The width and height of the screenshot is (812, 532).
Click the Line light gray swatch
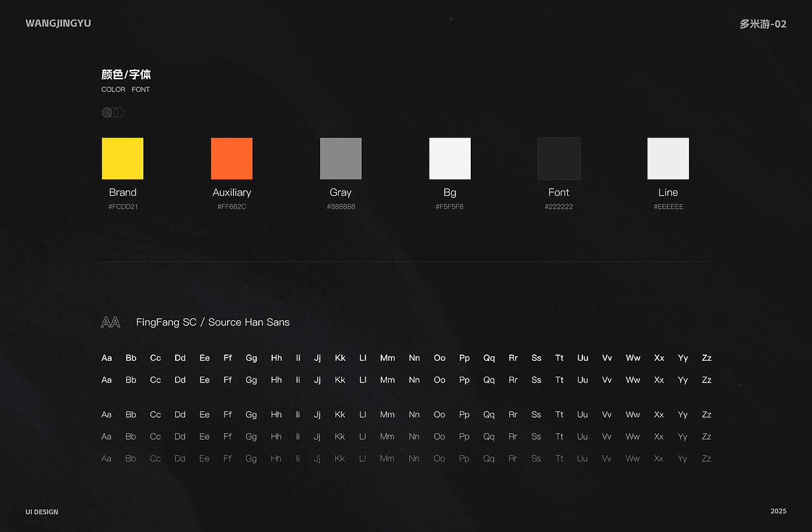point(668,159)
